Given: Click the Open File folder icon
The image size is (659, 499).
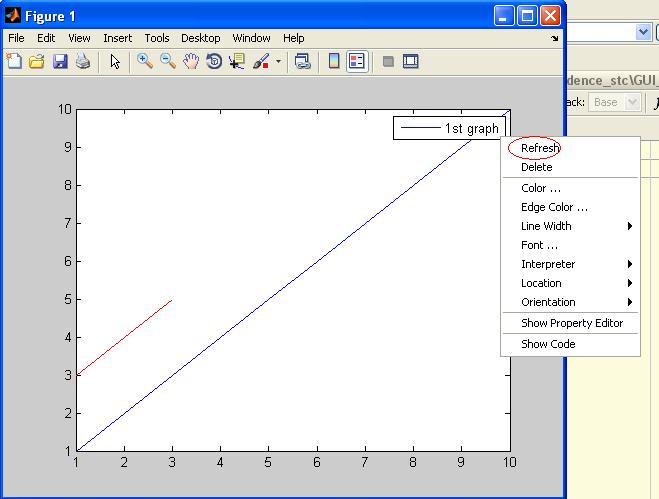Looking at the screenshot, I should (37, 61).
